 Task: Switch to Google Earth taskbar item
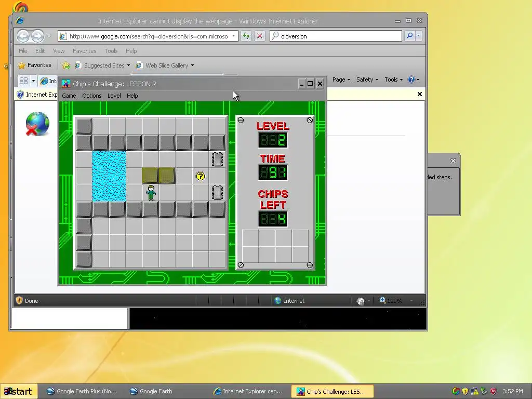151,391
